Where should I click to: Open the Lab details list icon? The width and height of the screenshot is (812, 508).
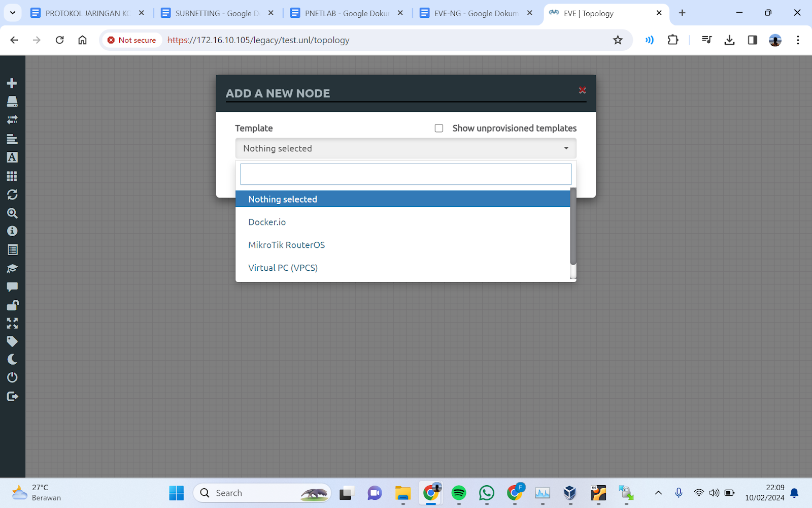point(12,250)
